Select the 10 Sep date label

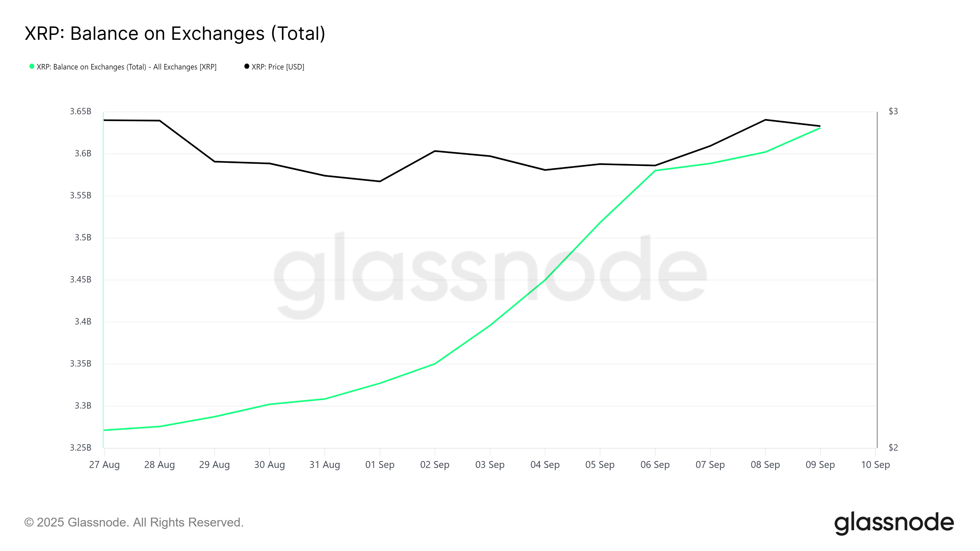coord(875,465)
